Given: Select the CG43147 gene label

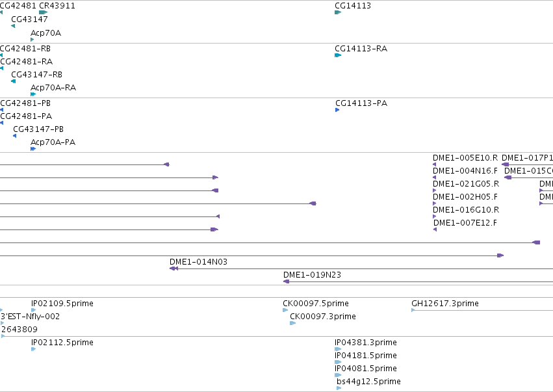Looking at the screenshot, I should point(29,19).
